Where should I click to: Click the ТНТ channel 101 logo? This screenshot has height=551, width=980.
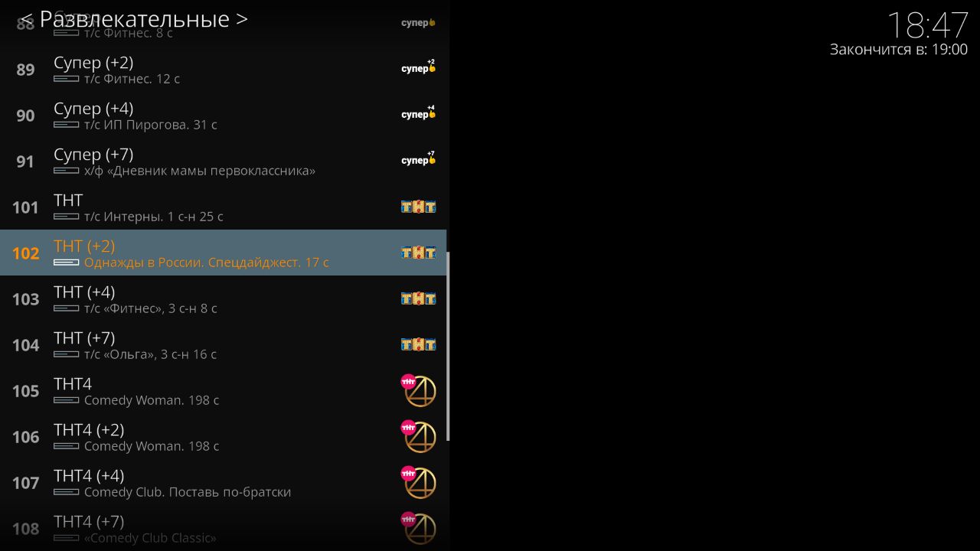(418, 207)
